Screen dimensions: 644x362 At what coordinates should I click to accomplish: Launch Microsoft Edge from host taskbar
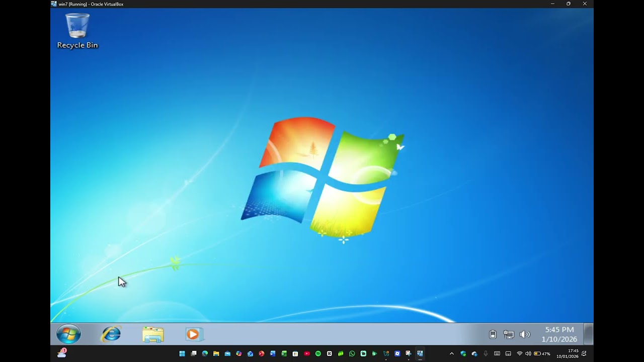[x=205, y=354]
